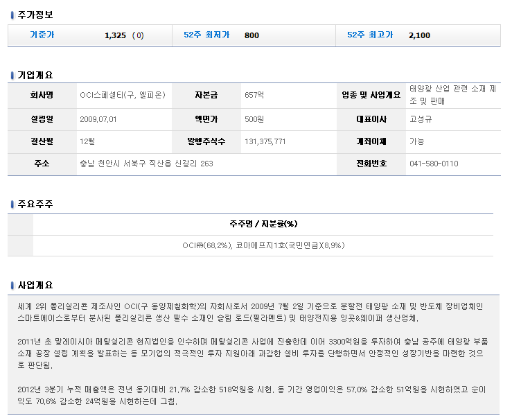Select capital value 657억
Screen dimensions: 512x420
(254, 95)
